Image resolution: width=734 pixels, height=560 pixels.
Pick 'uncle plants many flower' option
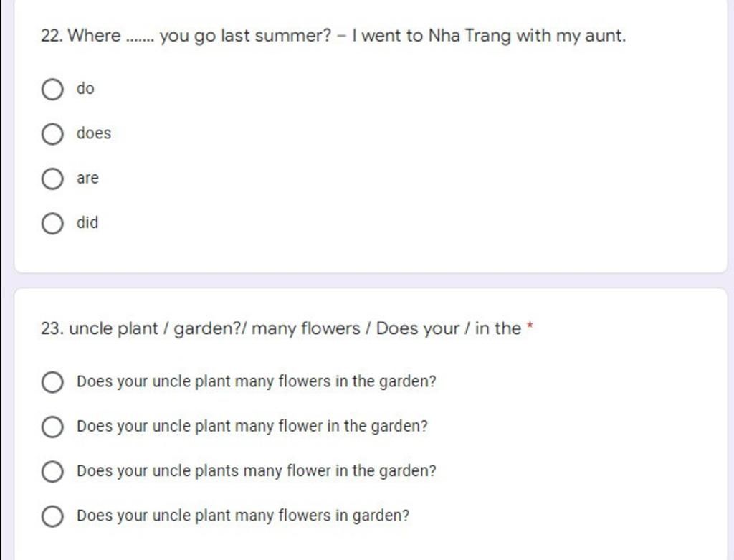52,472
